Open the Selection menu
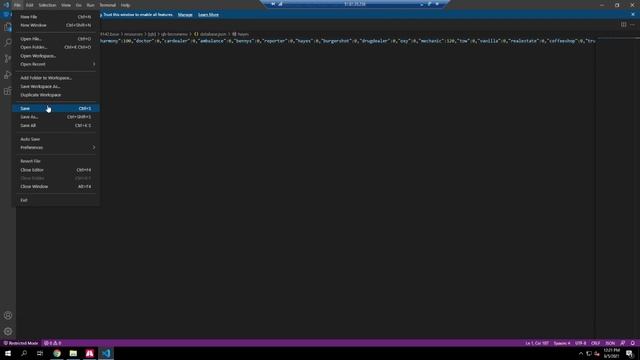The image size is (640, 360). 47,5
